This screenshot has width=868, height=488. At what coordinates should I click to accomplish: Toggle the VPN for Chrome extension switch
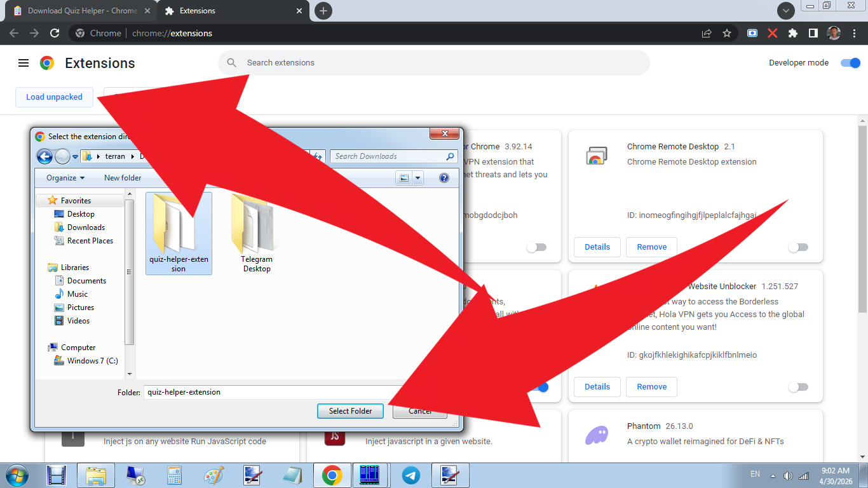(536, 247)
